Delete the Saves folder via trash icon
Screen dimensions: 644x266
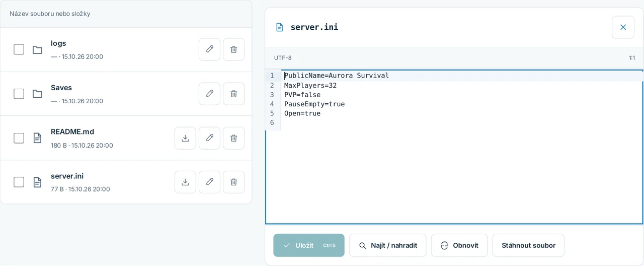233,94
